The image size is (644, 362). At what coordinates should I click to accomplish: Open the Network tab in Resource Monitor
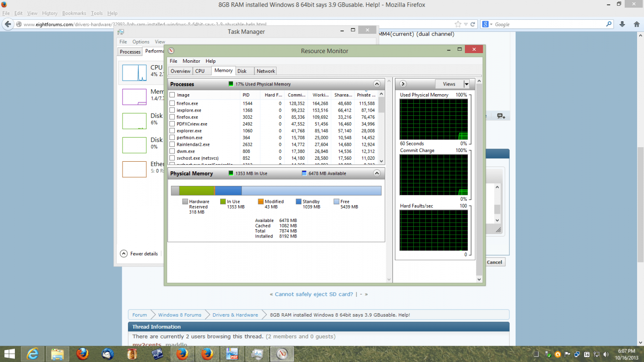[266, 71]
